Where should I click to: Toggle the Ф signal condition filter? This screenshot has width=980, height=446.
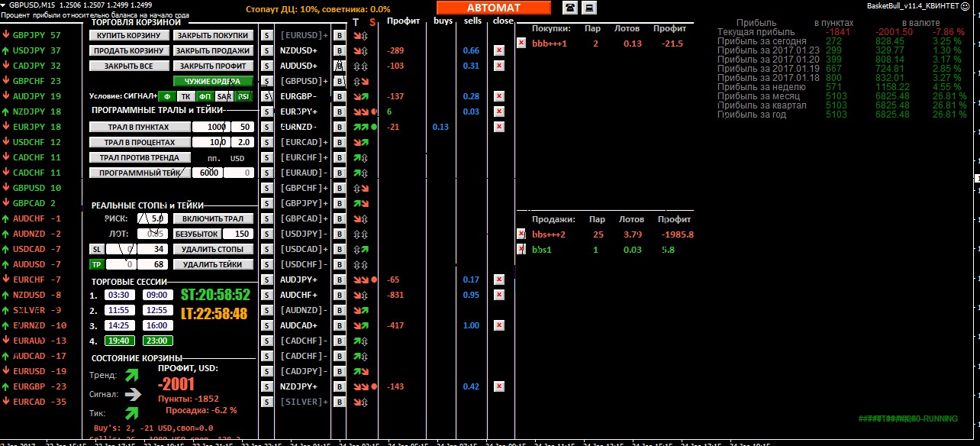(167, 96)
